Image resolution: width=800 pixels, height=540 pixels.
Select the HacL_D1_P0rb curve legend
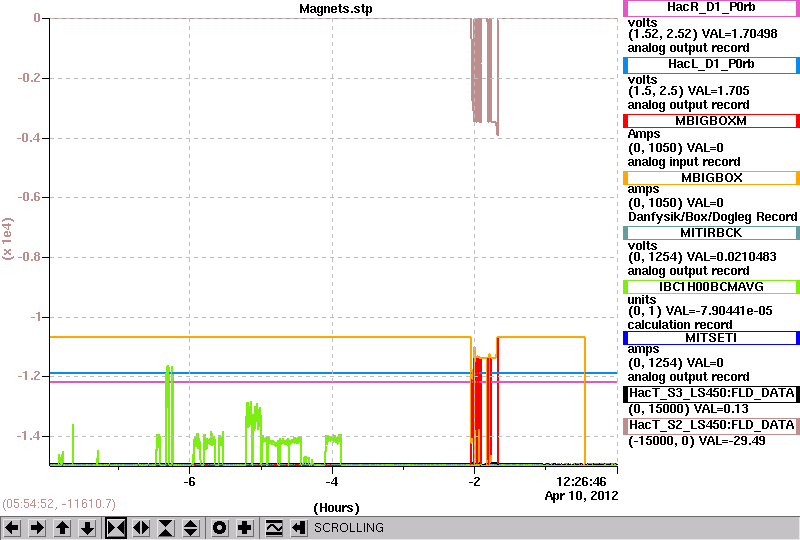tap(711, 65)
